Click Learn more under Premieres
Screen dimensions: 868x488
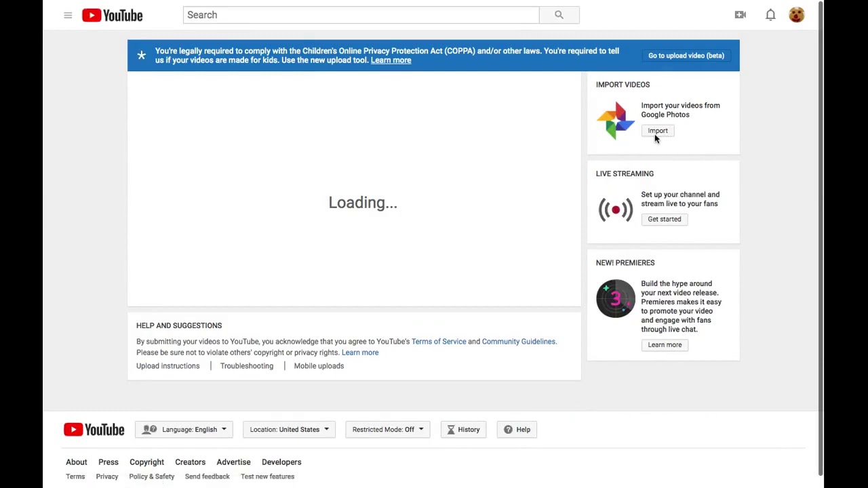[665, 345]
